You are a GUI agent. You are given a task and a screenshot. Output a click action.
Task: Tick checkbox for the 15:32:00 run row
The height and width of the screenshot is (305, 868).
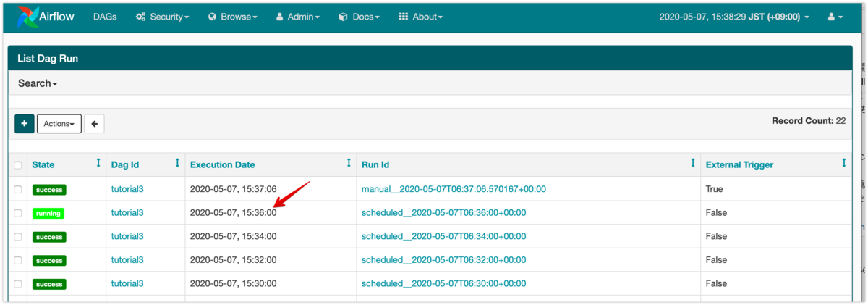(x=18, y=260)
